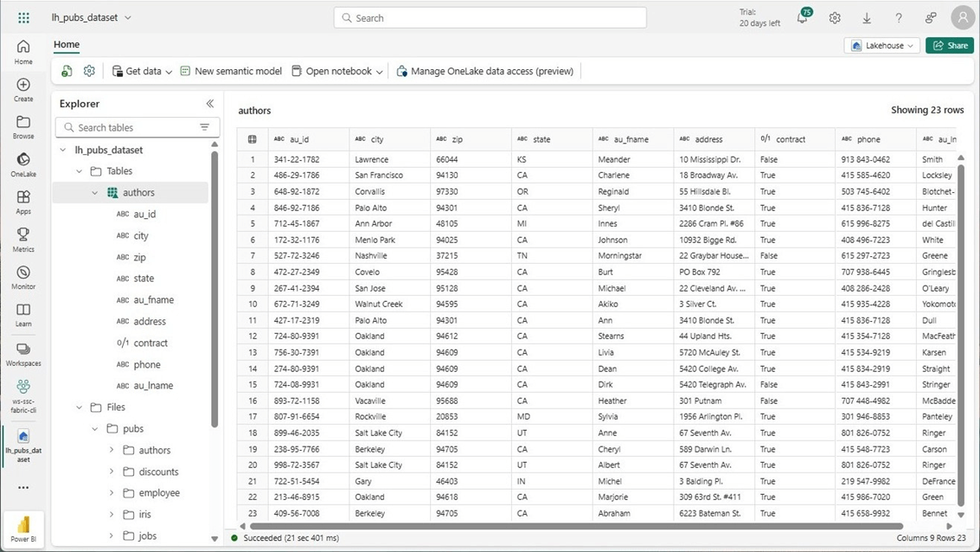This screenshot has width=980, height=552.
Task: Open more options ellipsis in left rail
Action: (23, 488)
